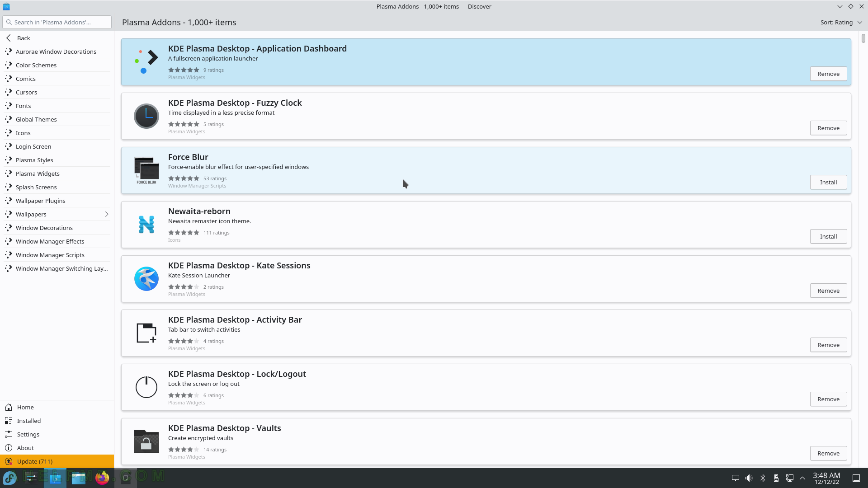Viewport: 868px width, 488px height.
Task: Select the Aurorae Window Decorations category
Action: click(x=57, y=52)
